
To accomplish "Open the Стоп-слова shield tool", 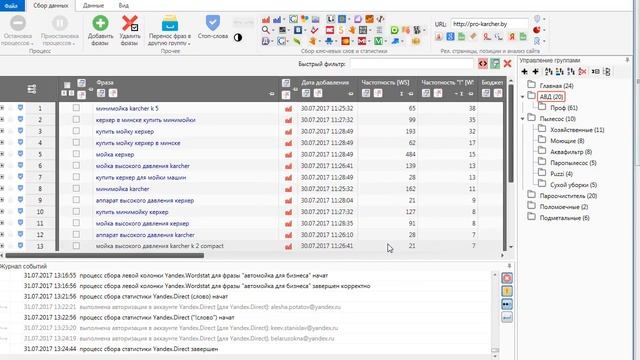I will [213, 28].
